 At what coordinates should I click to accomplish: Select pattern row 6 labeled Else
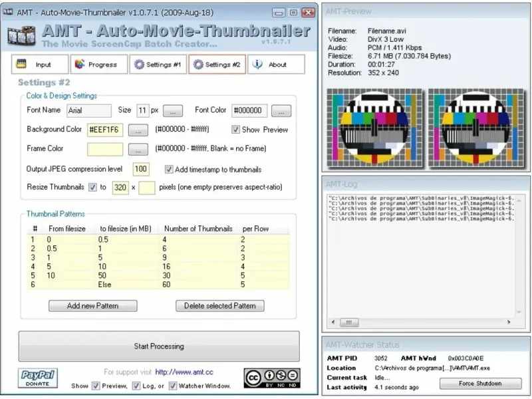pos(158,285)
